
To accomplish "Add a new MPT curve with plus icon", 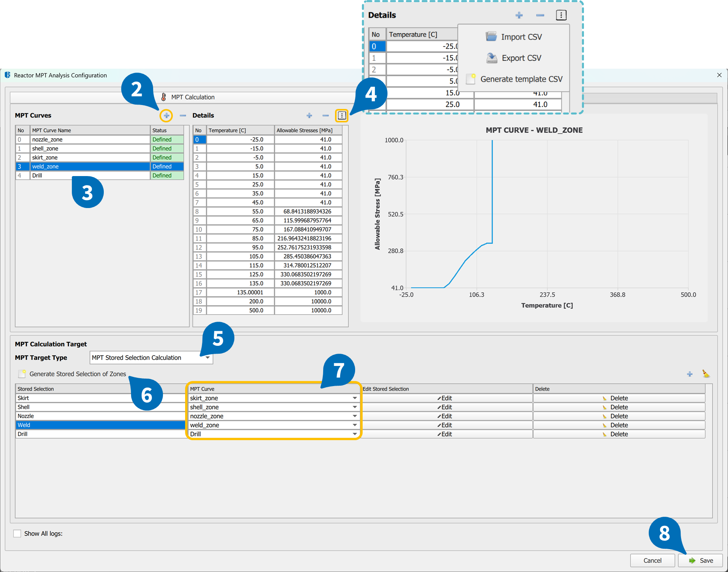I will click(x=167, y=116).
